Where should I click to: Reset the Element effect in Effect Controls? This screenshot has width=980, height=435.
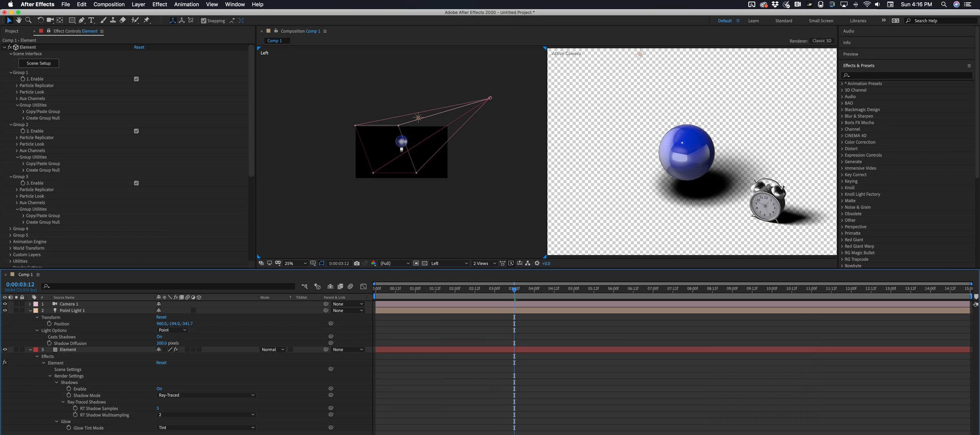(x=139, y=47)
